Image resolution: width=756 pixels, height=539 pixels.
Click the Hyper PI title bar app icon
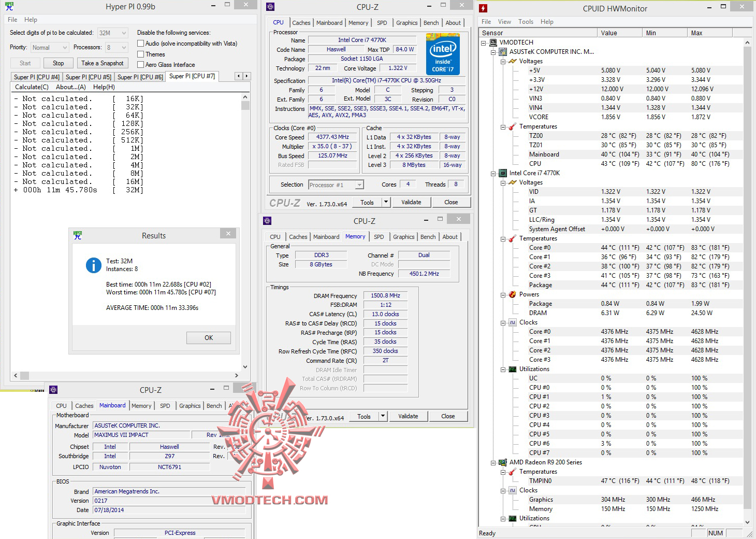9,6
